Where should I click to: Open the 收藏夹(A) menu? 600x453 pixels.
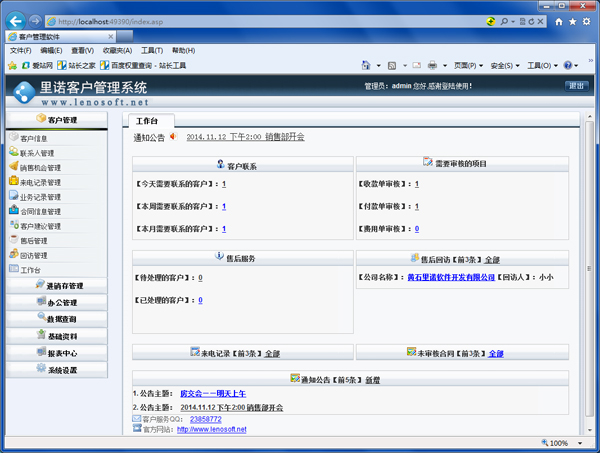click(x=117, y=51)
